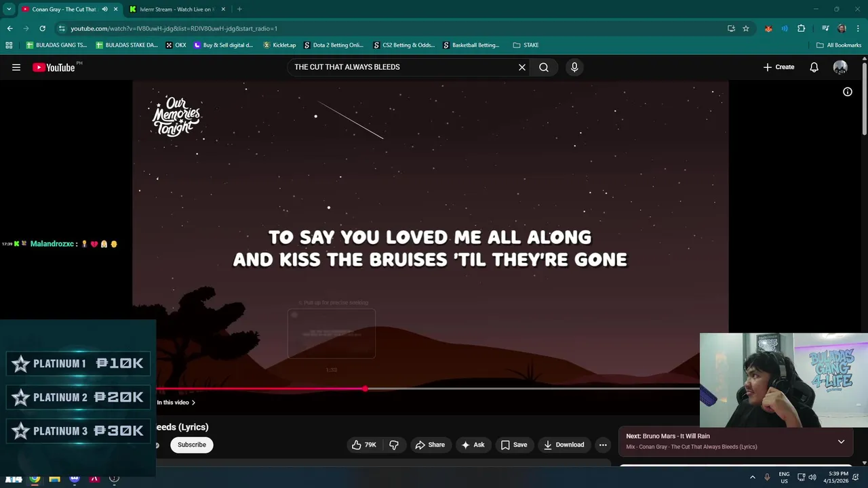Save the video to a playlist
The image size is (868, 488).
(514, 445)
